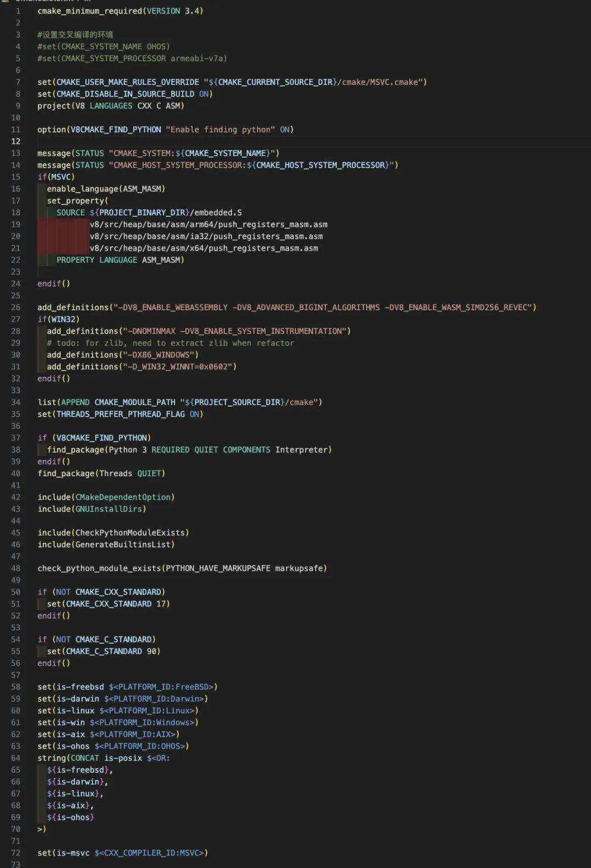Screen dimensions: 591x868
Task: Click the x64/push_registers_masm.asm path
Action: pos(204,248)
